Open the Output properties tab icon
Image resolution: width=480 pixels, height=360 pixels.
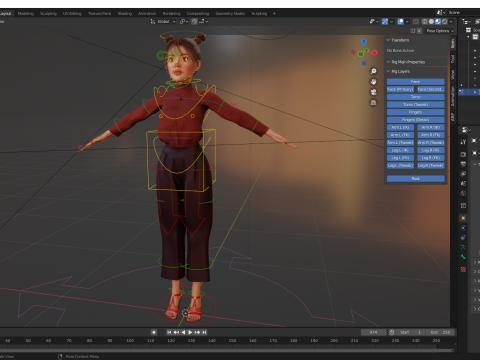point(463,164)
